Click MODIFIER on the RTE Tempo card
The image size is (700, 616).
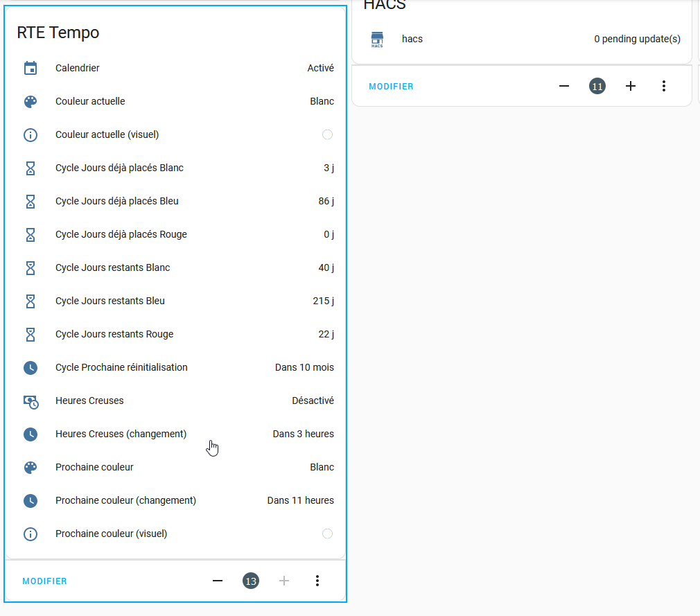tap(44, 581)
